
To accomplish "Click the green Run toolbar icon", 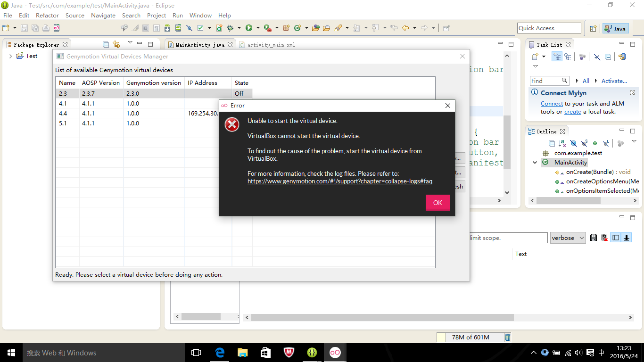I will tap(249, 28).
